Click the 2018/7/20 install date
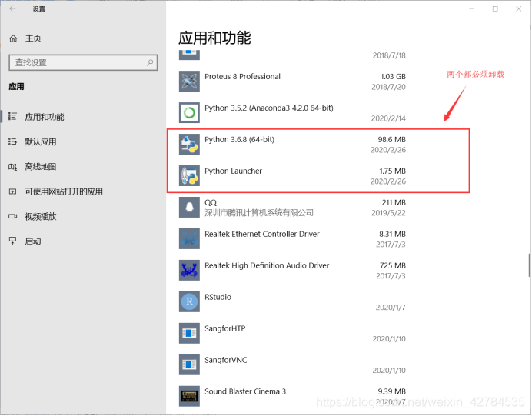The image size is (532, 416). (388, 87)
